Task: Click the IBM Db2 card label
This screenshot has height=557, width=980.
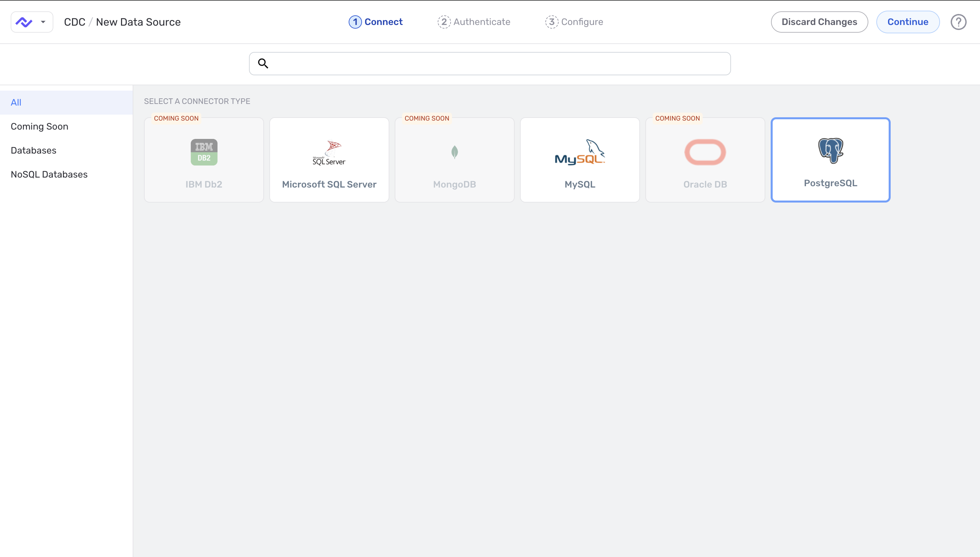Action: pos(204,185)
